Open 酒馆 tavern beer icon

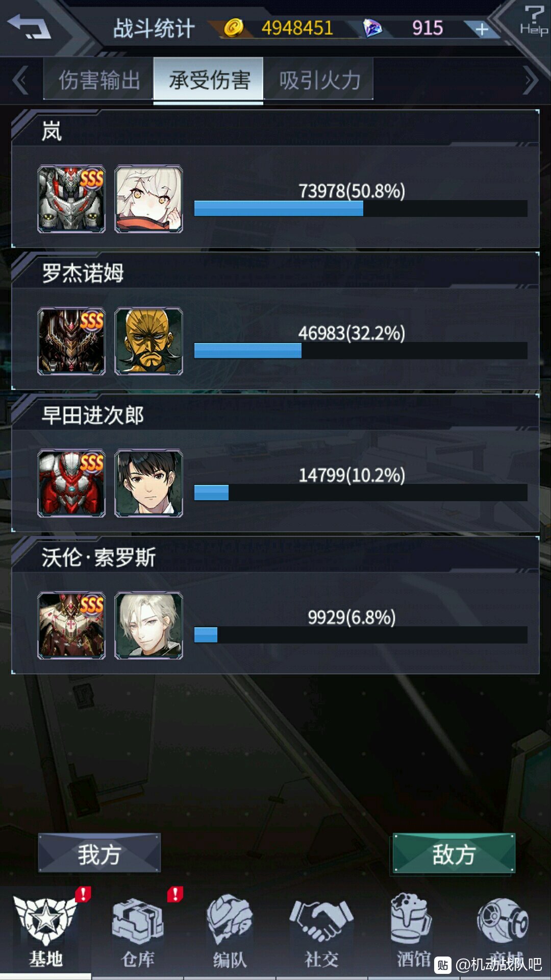[412, 932]
